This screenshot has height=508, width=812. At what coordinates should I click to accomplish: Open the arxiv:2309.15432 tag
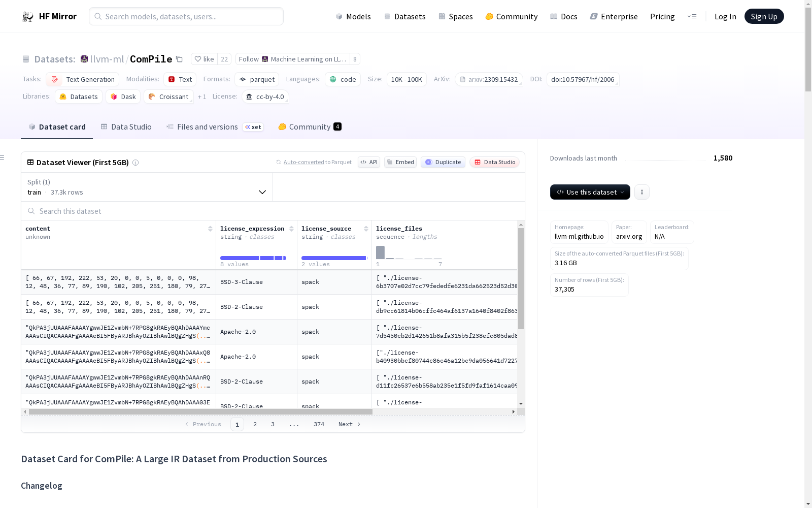point(489,79)
